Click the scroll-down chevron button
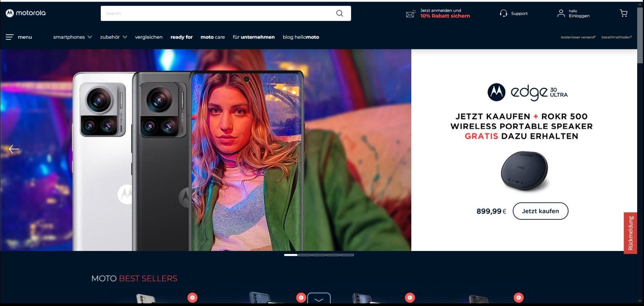Screen dimensions: 644x306 coord(319,299)
